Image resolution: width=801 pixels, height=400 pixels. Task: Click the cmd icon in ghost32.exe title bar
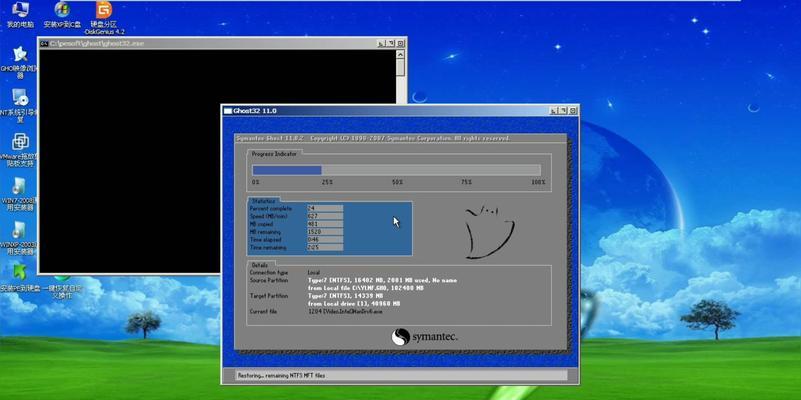(x=44, y=43)
